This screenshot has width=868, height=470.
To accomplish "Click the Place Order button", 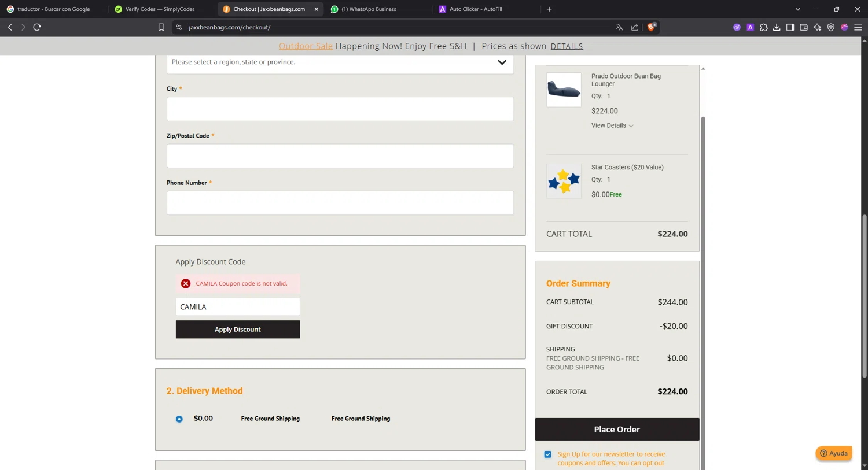I will (617, 430).
